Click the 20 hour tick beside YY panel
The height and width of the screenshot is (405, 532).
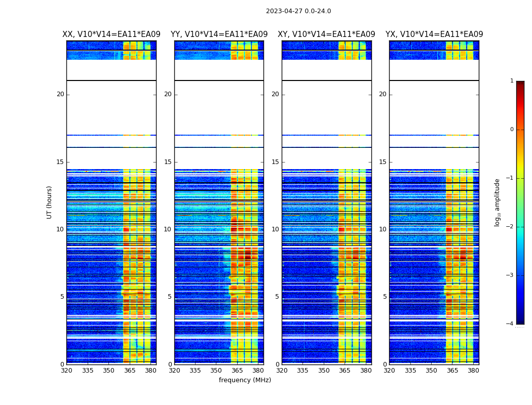tap(168, 94)
